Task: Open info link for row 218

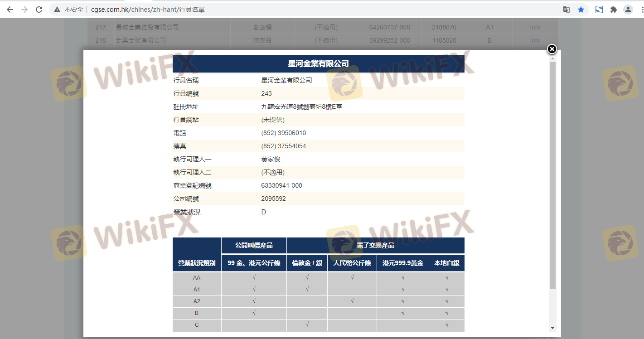Action: [535, 40]
